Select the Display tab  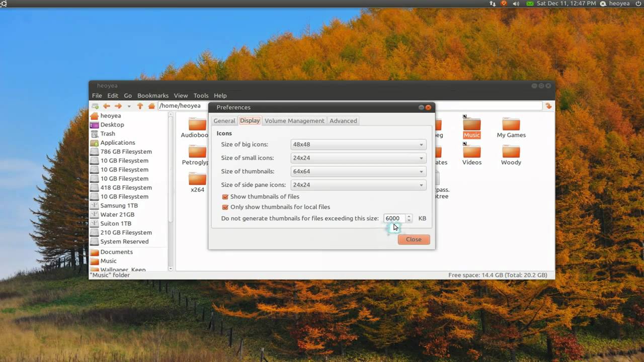[x=250, y=121]
